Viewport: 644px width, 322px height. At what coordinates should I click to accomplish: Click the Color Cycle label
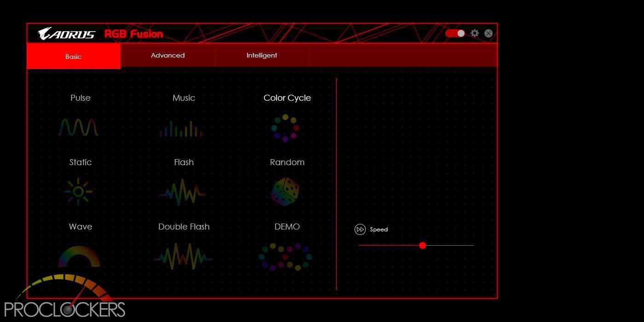(287, 98)
